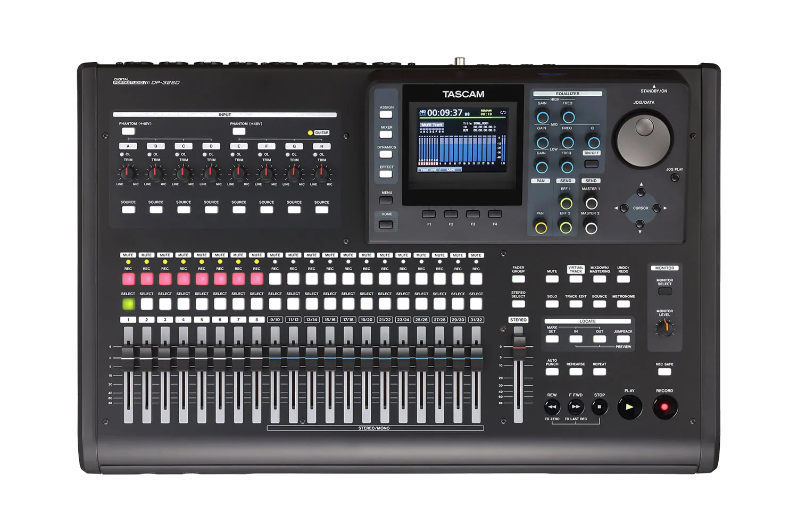Toggle PHANTOM (+48V) for inputs A-D
This screenshot has height=532, width=798.
(x=128, y=131)
